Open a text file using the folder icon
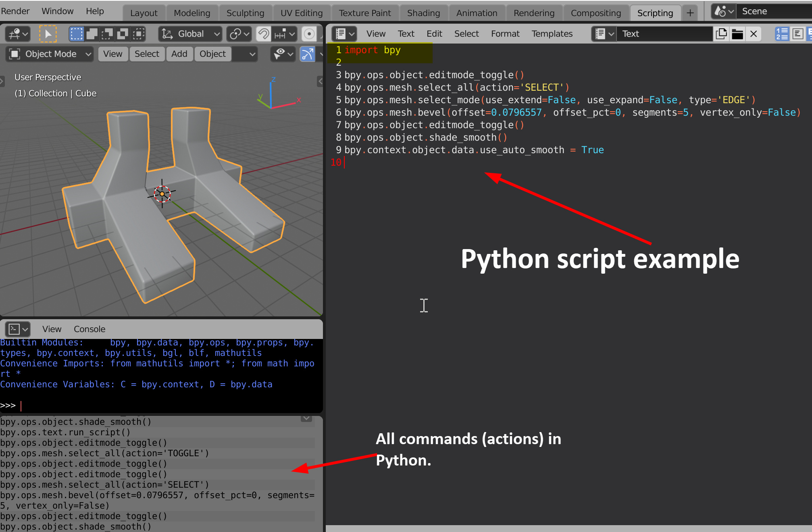Viewport: 812px width, 532px height. (737, 34)
